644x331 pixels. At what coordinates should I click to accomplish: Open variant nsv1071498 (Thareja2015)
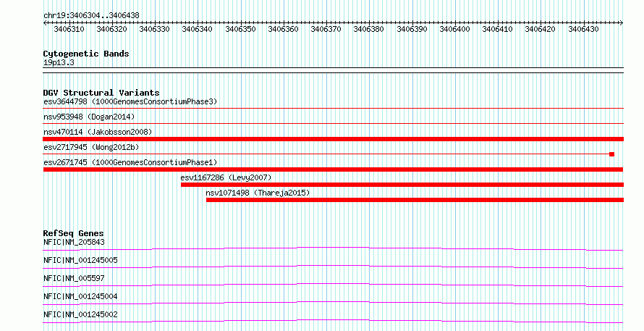coord(258,193)
